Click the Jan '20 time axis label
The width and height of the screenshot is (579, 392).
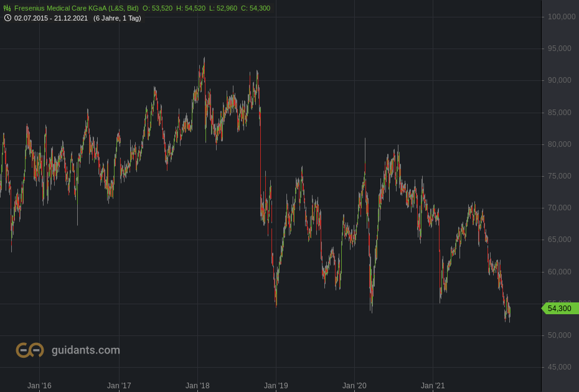click(x=354, y=386)
